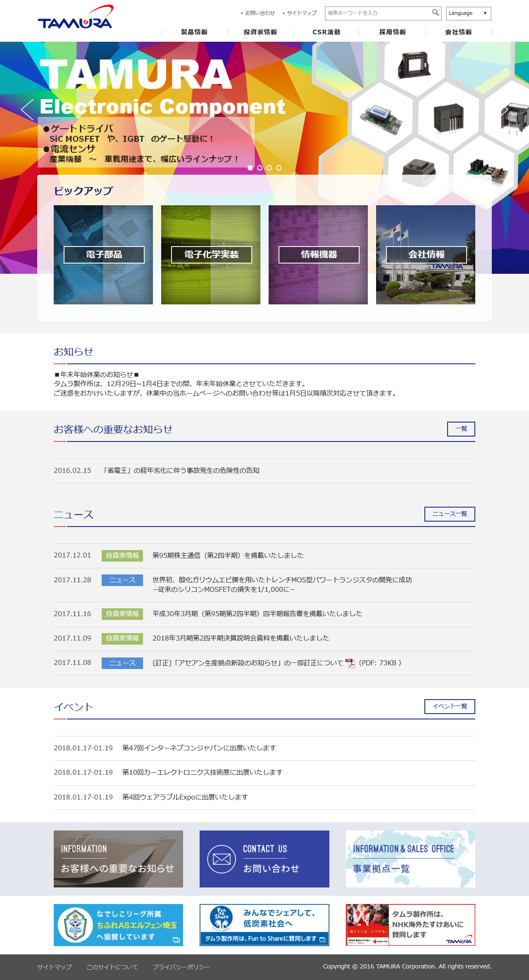
Task: Open the gallium oxide trench MOS news
Action: tap(282, 584)
